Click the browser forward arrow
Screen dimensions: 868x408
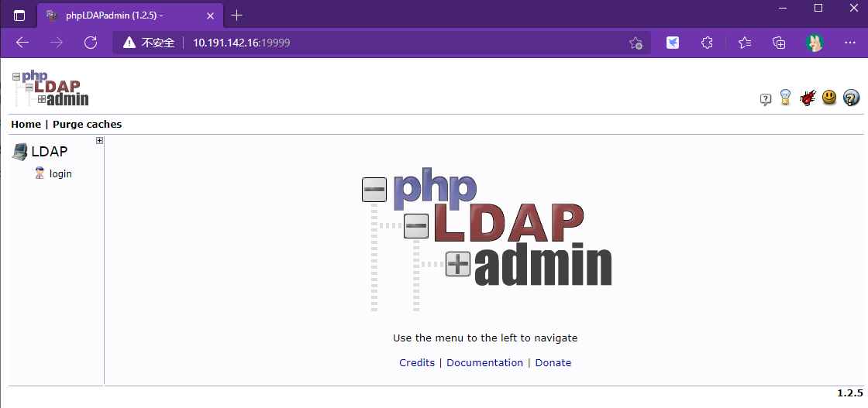click(57, 43)
